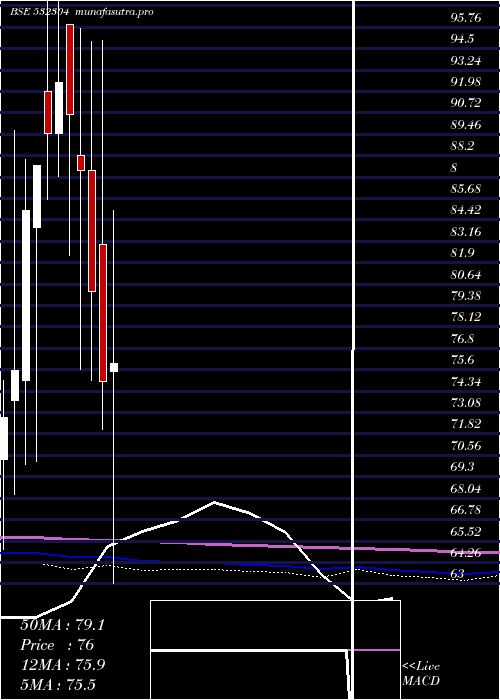Click the <<Live MACD label
This screenshot has width=500, height=700.
tap(421, 674)
